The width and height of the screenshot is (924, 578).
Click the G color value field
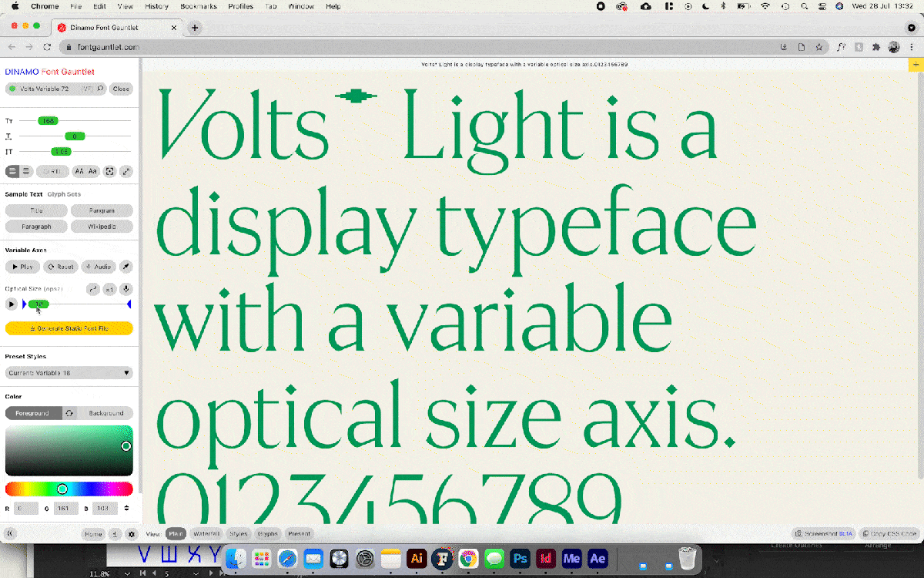point(65,509)
